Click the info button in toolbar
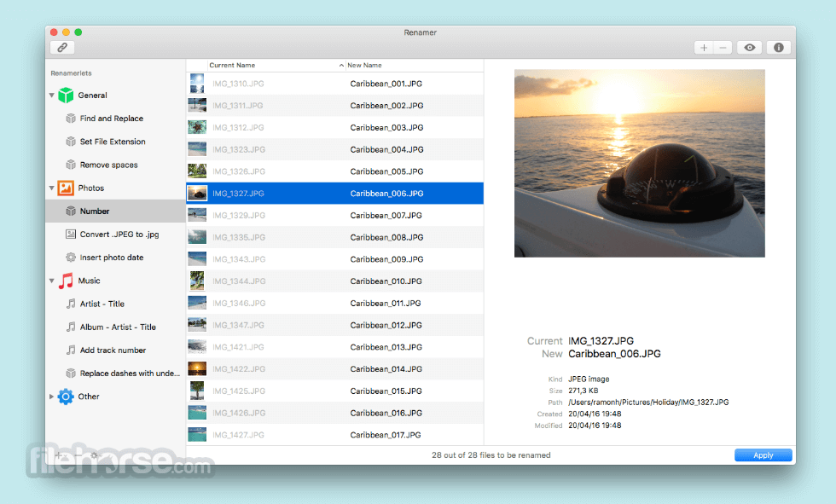The width and height of the screenshot is (836, 504). pos(778,48)
